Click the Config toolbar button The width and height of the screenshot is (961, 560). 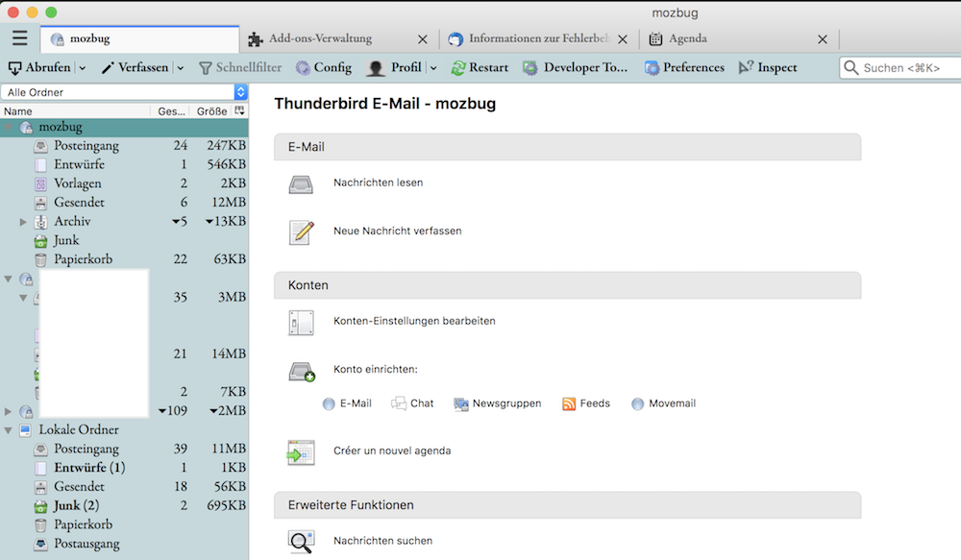(324, 67)
